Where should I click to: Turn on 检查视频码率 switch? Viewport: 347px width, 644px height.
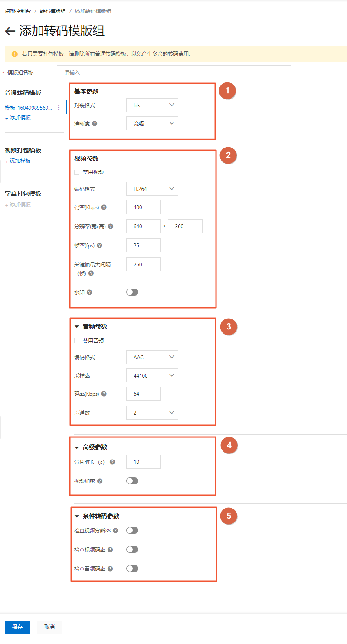(x=132, y=549)
